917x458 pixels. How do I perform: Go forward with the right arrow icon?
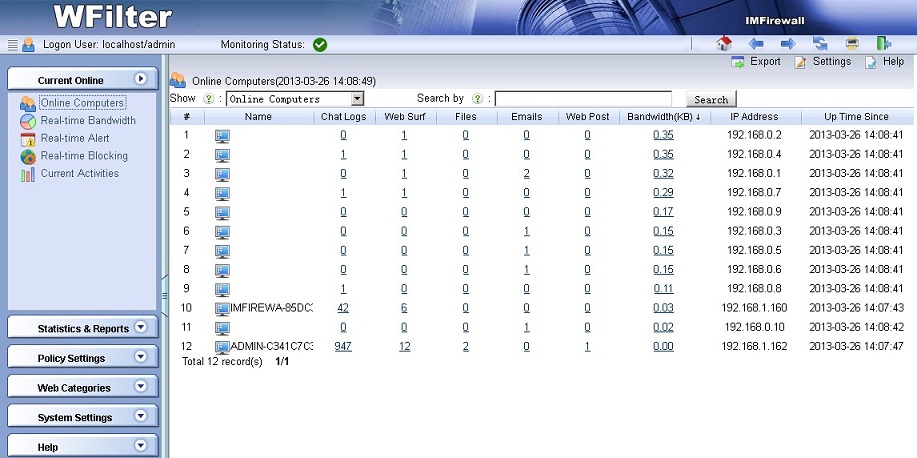(x=788, y=44)
